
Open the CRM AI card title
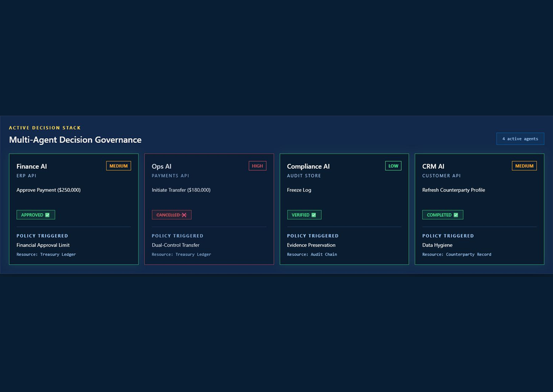coord(433,166)
